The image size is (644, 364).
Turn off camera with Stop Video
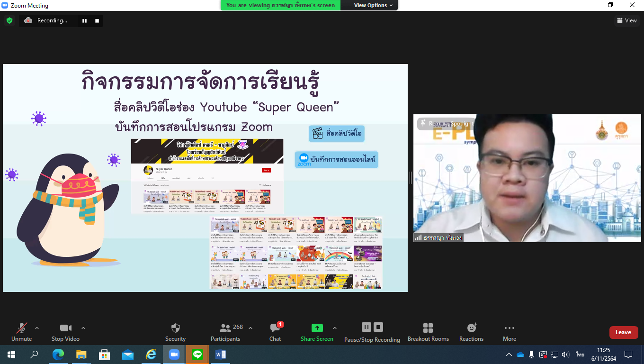[x=65, y=332]
